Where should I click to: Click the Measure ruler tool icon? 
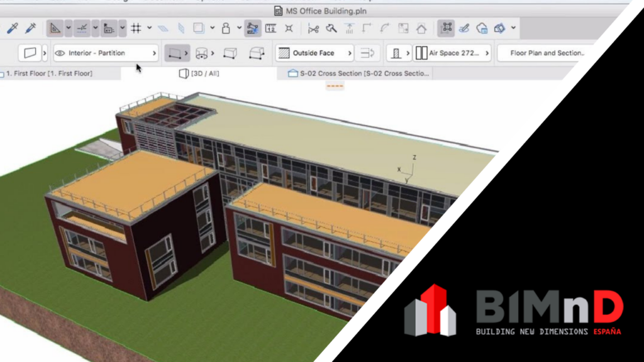tap(271, 28)
